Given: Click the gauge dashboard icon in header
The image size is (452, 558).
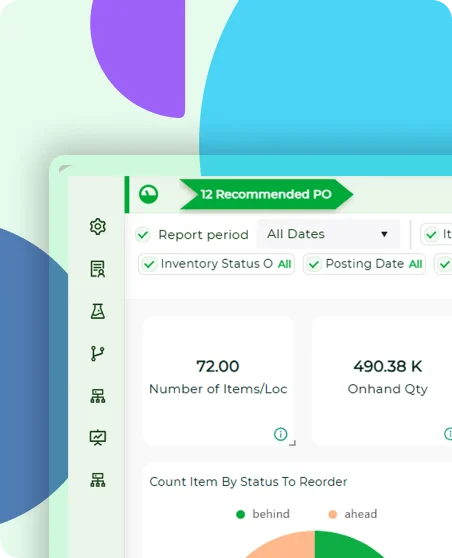Looking at the screenshot, I should click(x=148, y=194).
